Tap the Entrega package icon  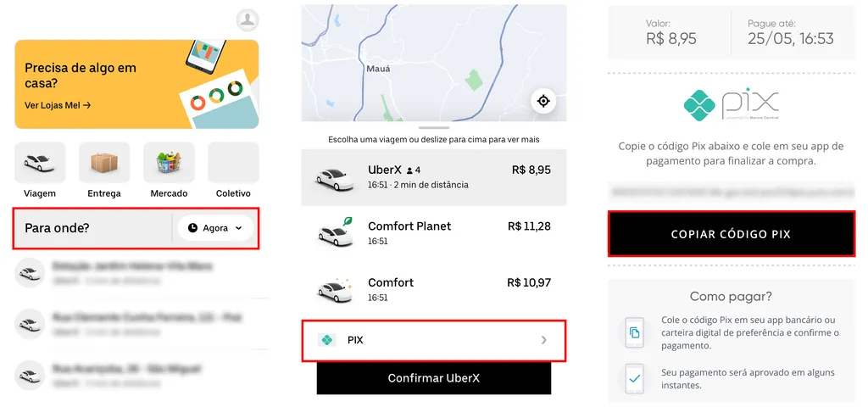(x=104, y=163)
